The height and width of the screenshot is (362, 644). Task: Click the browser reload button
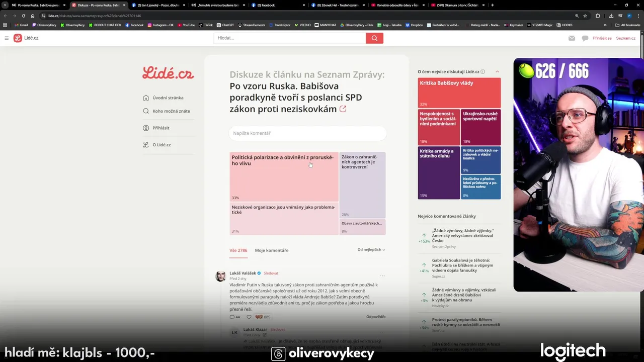(x=23, y=16)
